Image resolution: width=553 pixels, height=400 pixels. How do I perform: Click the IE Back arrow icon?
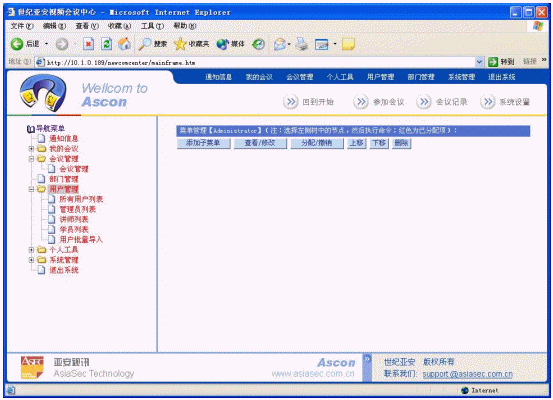[x=17, y=44]
